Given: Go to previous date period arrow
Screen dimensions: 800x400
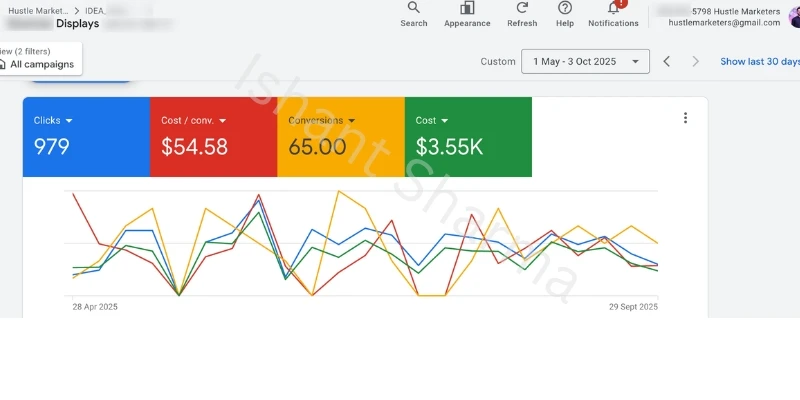Looking at the screenshot, I should point(667,62).
